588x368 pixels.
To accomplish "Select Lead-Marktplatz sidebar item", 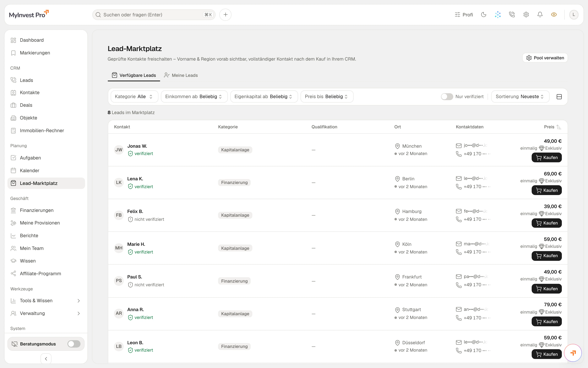I will pyautogui.click(x=46, y=183).
